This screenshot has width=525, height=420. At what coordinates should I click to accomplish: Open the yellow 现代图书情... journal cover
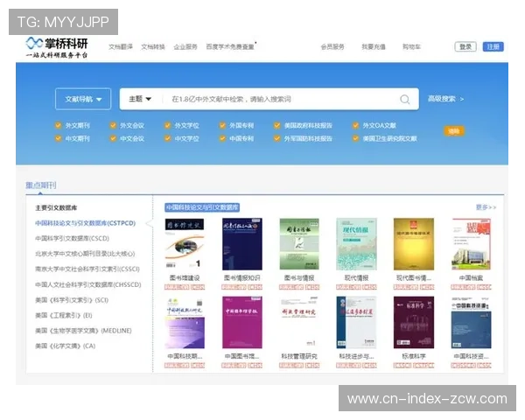(414, 244)
